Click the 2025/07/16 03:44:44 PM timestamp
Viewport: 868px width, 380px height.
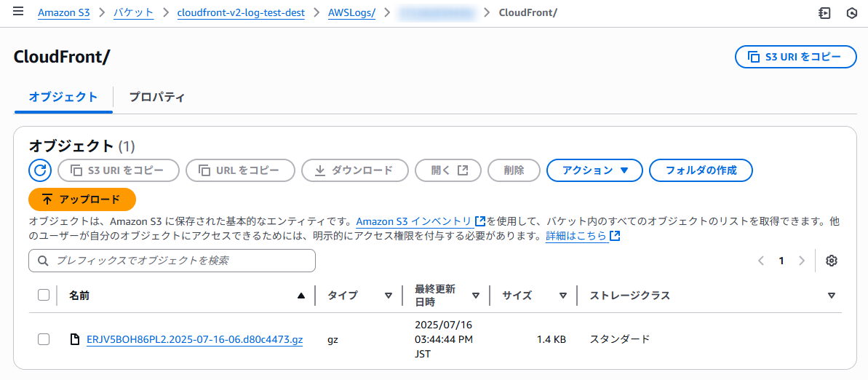point(443,339)
